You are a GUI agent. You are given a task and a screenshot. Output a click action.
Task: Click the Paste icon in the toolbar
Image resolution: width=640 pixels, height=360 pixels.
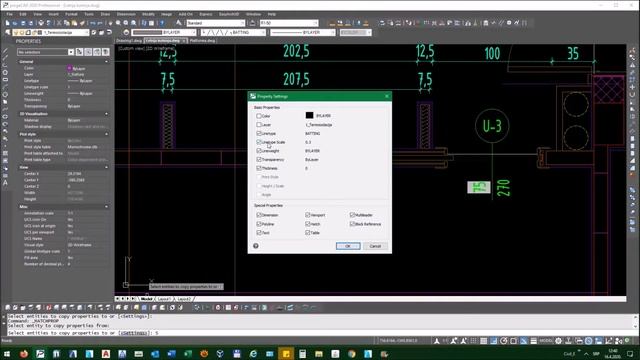tap(74, 23)
